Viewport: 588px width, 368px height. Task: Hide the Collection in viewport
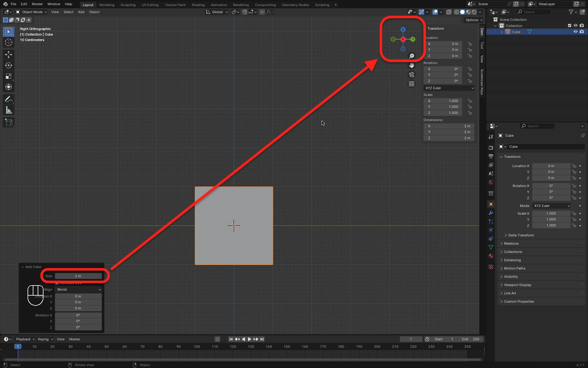click(575, 25)
